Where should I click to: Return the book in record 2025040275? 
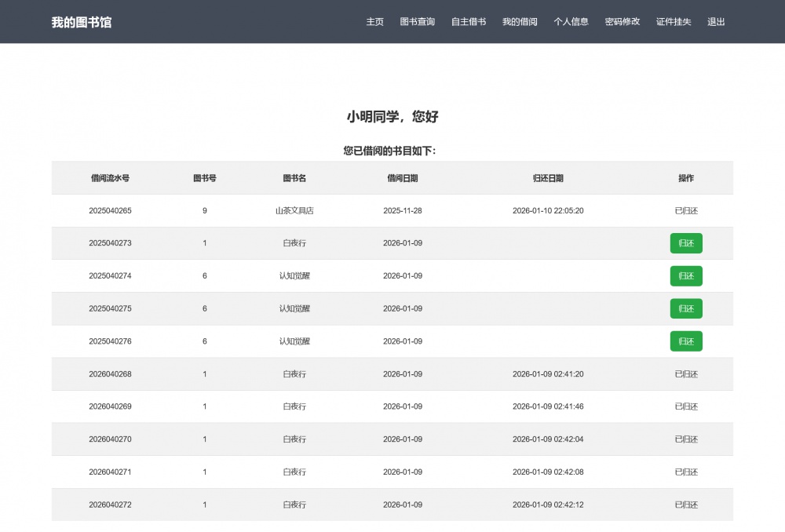(685, 308)
